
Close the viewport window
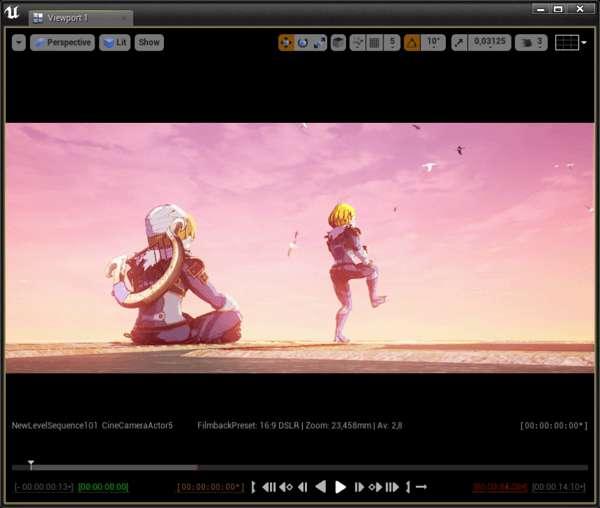coord(580,9)
